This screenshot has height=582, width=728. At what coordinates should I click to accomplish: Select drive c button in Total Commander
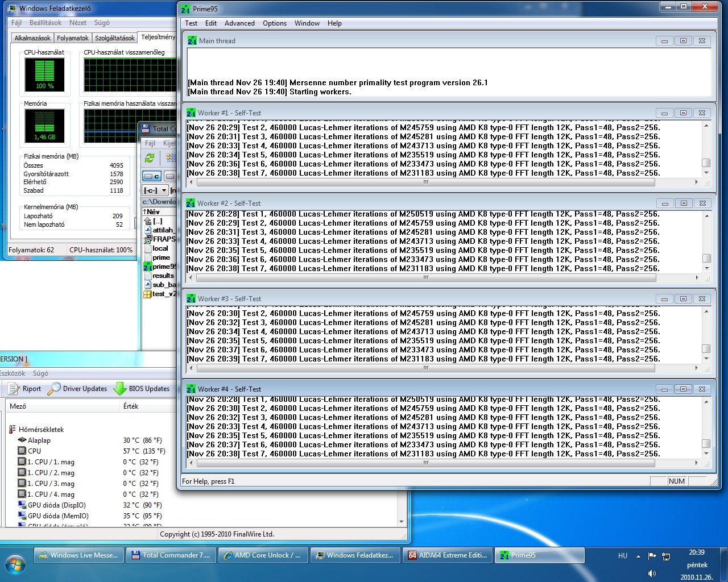(x=151, y=176)
